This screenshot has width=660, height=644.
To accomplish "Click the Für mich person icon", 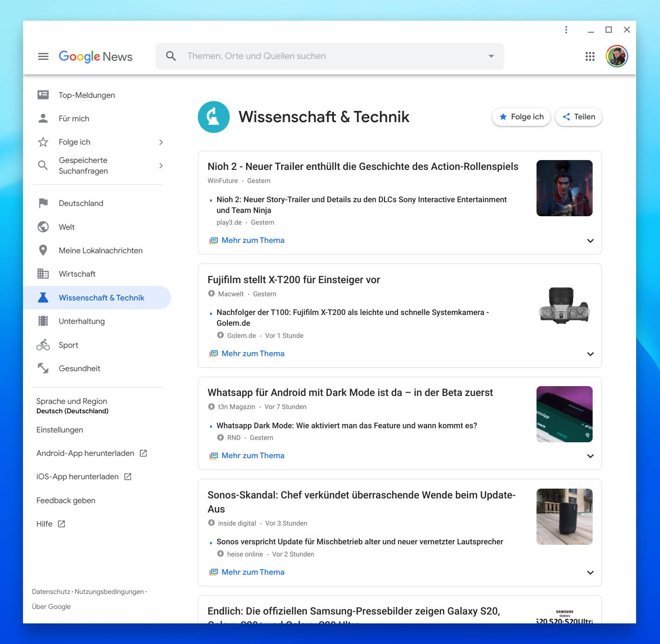I will point(43,118).
